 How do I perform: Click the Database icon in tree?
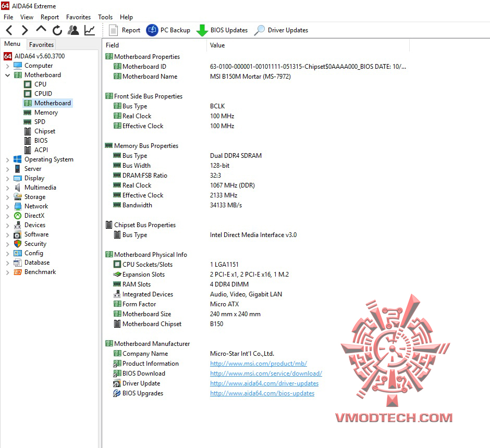click(18, 263)
